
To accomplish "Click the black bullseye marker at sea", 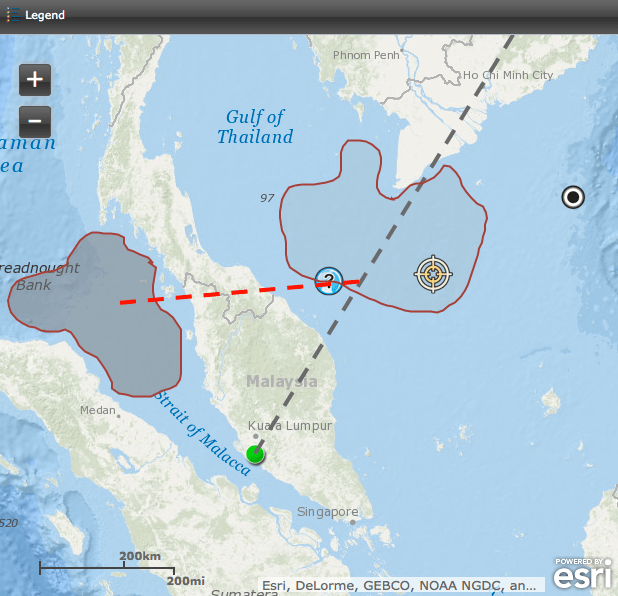I will click(573, 197).
